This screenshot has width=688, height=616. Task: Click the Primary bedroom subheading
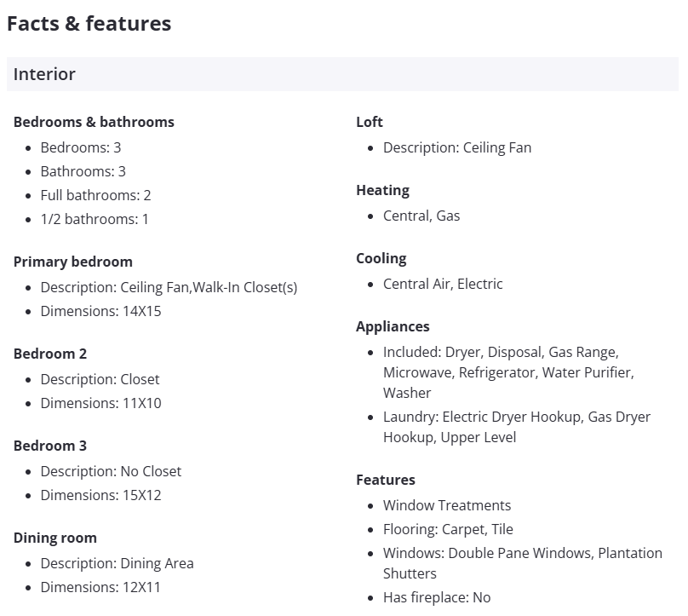click(73, 262)
